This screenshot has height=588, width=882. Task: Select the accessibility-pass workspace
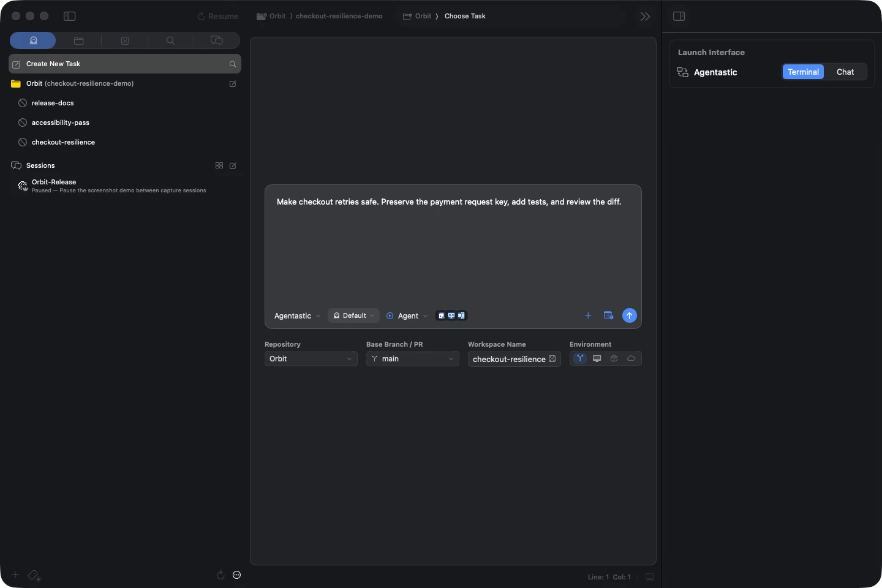[125, 123]
